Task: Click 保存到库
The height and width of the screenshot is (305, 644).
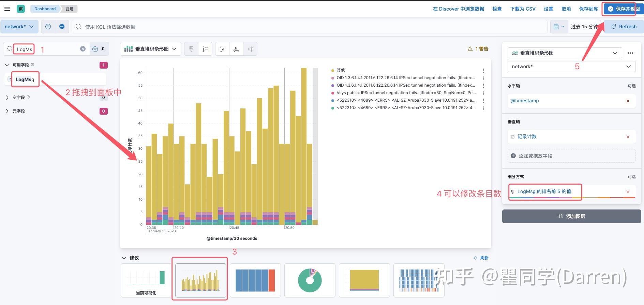Action: tap(589, 9)
